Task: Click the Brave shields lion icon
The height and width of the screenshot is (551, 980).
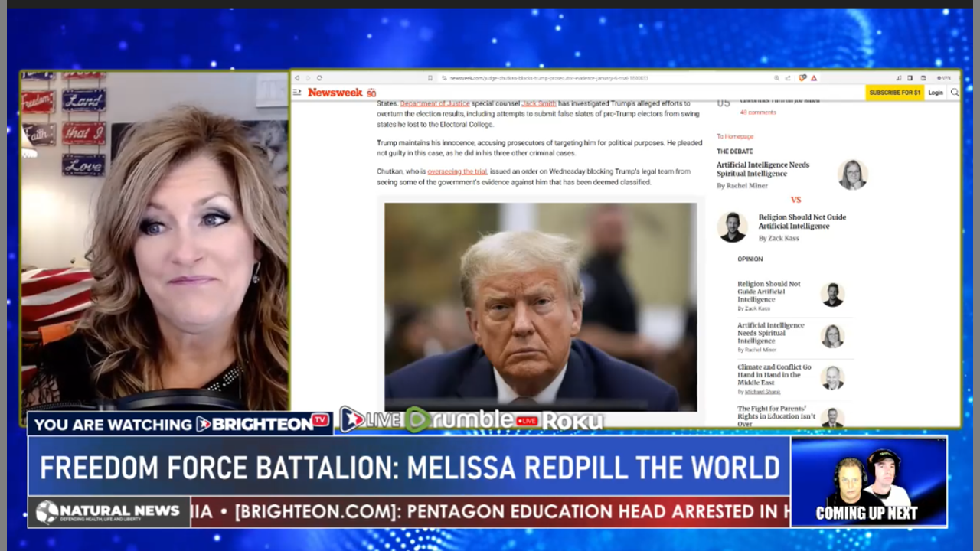Action: (x=802, y=78)
